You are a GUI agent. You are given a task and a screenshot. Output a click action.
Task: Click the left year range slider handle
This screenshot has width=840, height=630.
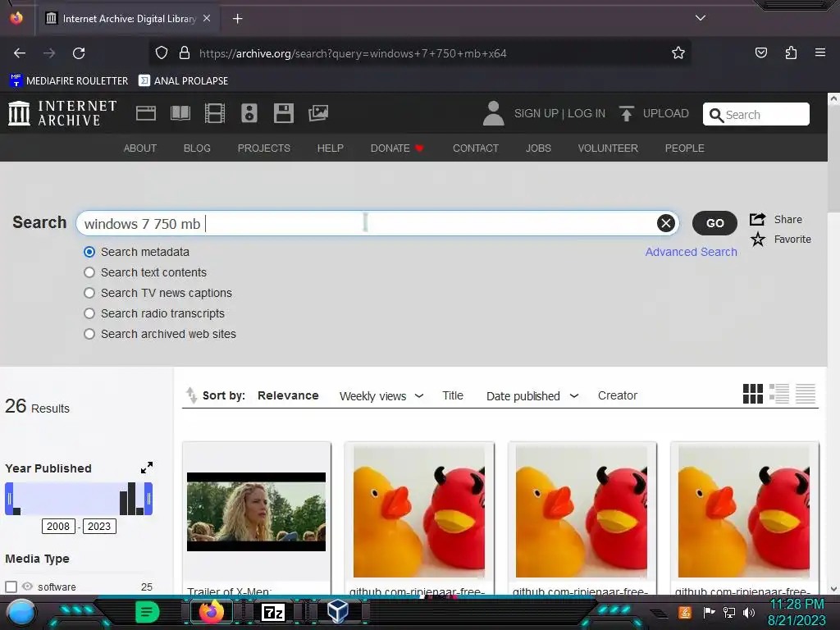9,499
